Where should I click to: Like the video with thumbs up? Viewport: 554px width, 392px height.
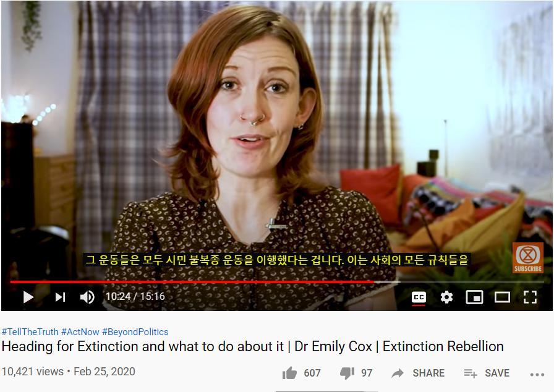(289, 373)
